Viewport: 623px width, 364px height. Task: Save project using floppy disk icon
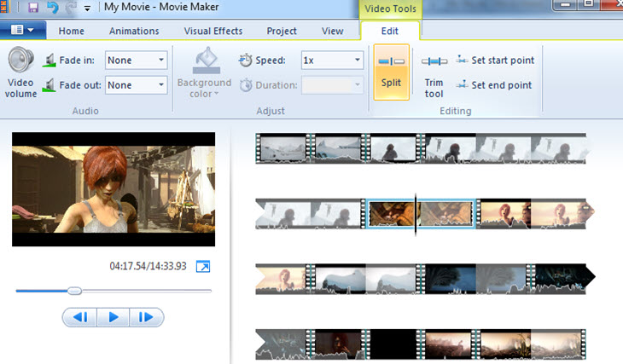(x=33, y=7)
